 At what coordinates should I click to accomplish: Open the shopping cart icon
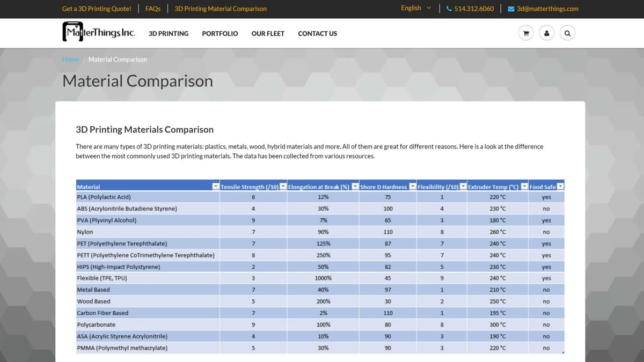pos(526,33)
